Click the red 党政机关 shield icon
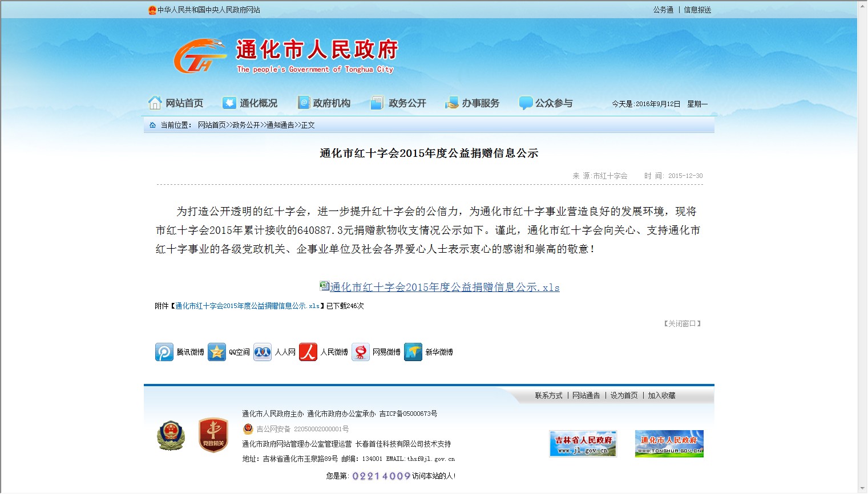 pos(213,435)
